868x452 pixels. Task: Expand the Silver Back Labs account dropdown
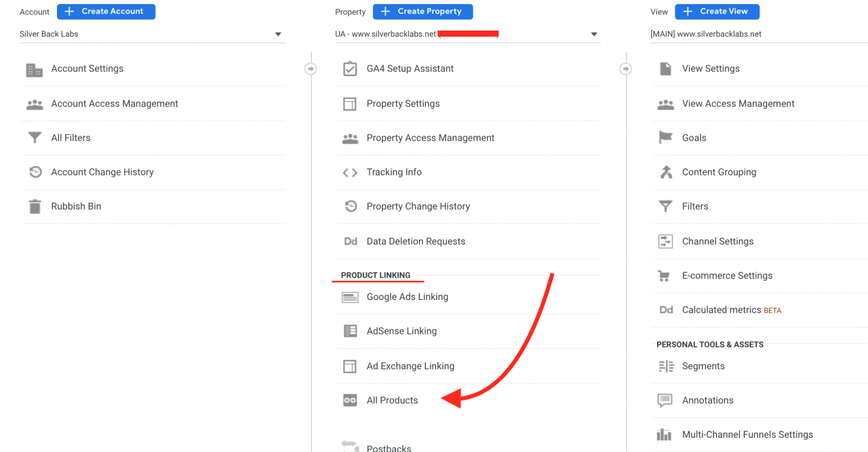coord(152,34)
